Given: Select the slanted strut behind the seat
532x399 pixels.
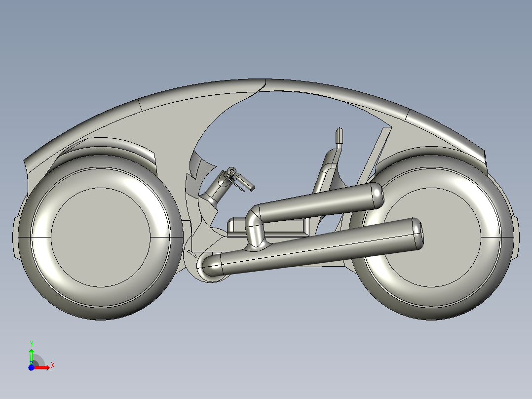Looking at the screenshot, I should [375, 156].
